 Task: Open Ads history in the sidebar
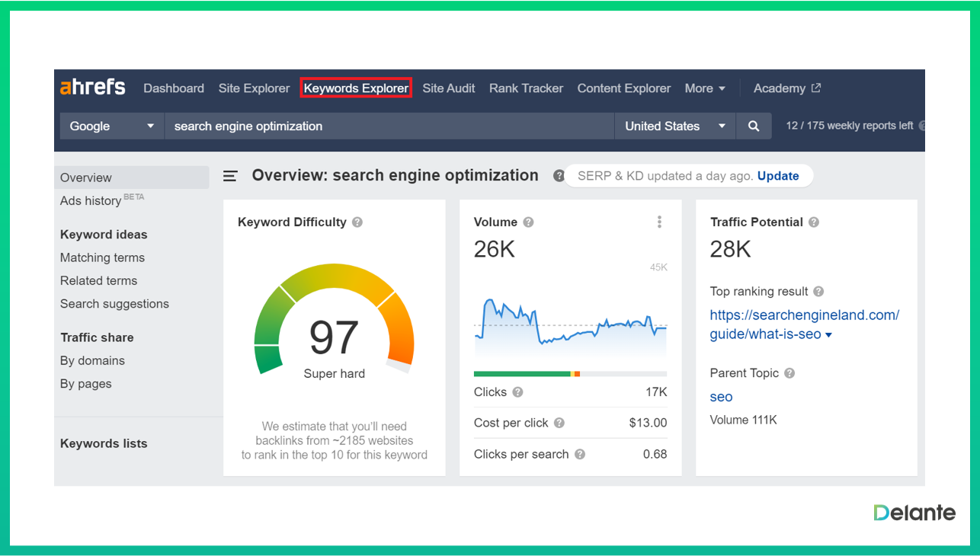(x=102, y=200)
